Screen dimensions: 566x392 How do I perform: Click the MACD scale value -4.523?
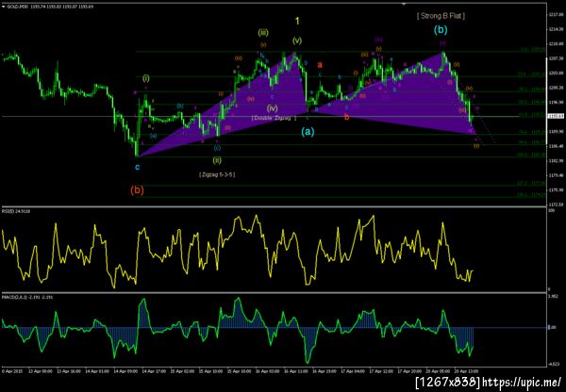[553, 364]
